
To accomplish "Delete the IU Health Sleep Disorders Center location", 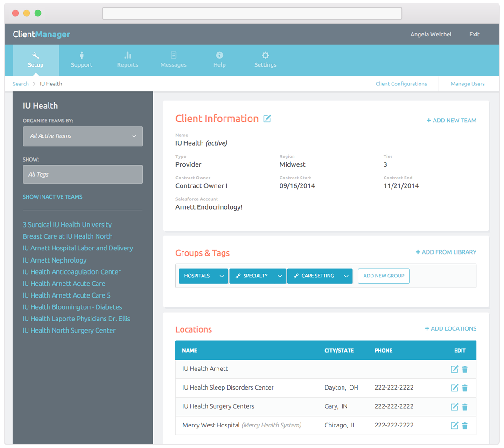I will 465,388.
